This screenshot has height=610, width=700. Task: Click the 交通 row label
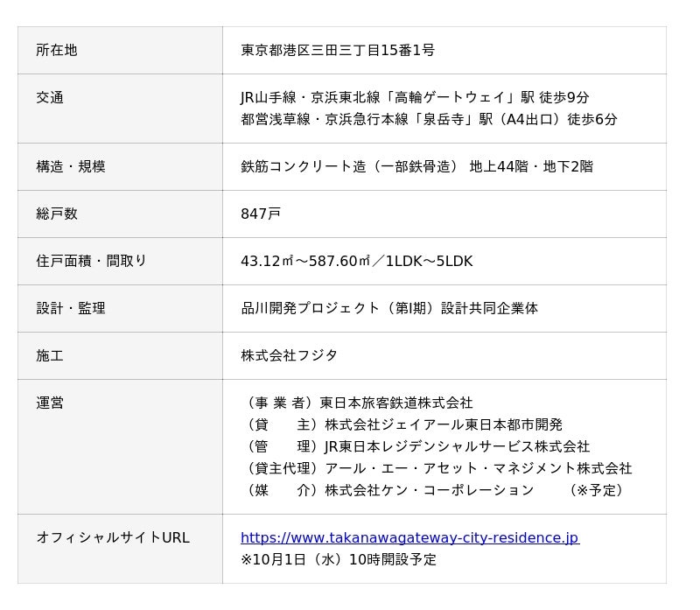click(x=50, y=98)
